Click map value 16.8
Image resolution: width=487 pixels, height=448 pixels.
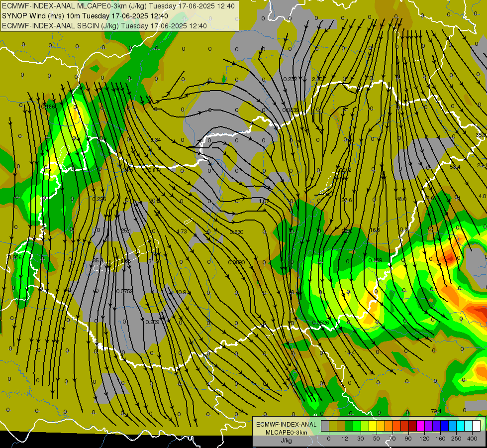click(375, 230)
